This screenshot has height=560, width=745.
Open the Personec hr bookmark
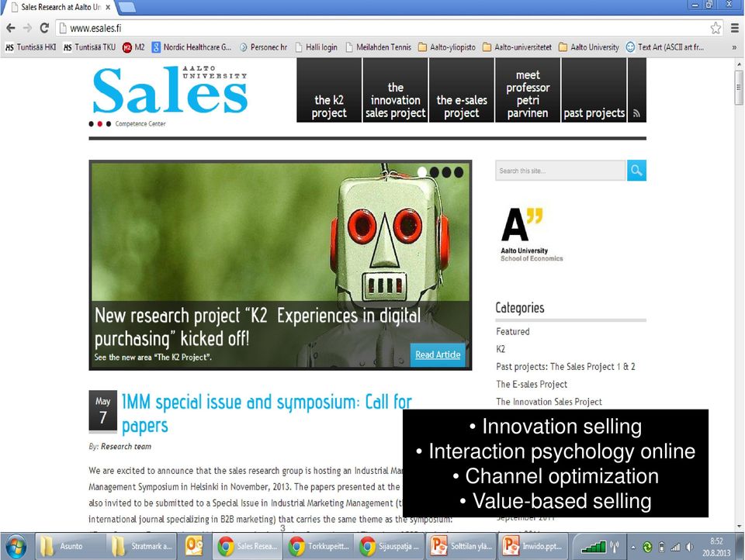263,47
